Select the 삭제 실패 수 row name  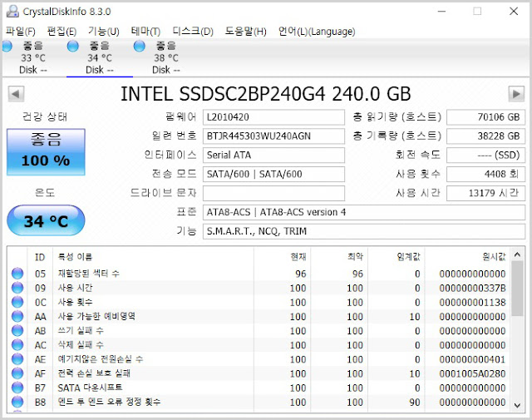pos(81,344)
